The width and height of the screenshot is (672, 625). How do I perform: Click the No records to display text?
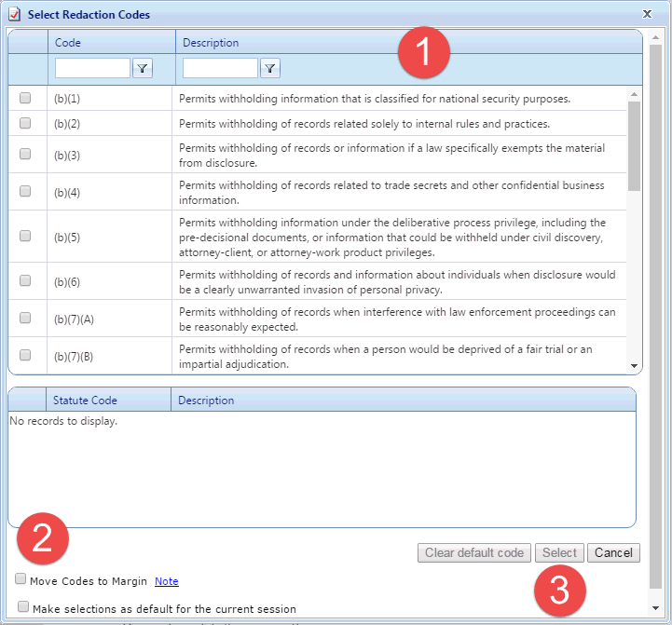point(63,421)
